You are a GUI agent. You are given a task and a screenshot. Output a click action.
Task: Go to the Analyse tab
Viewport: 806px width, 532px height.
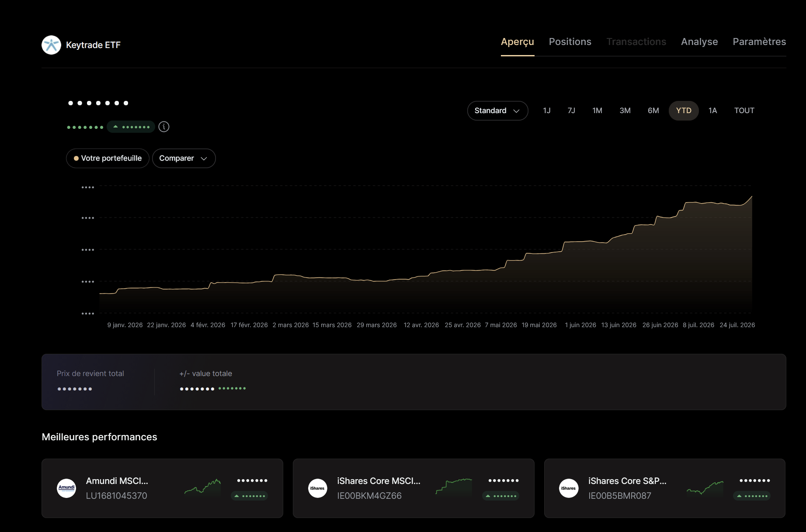[x=699, y=42]
